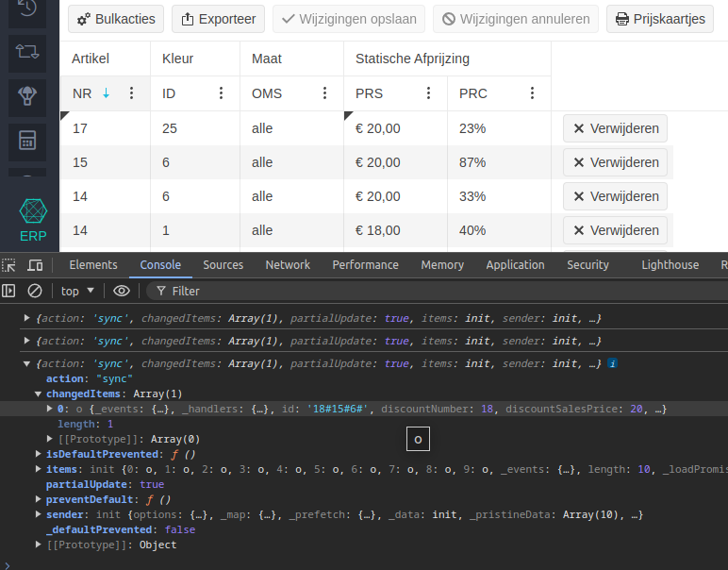Image resolution: width=728 pixels, height=570 pixels.
Task: Select the transfer arrows sidebar icon
Action: click(27, 52)
